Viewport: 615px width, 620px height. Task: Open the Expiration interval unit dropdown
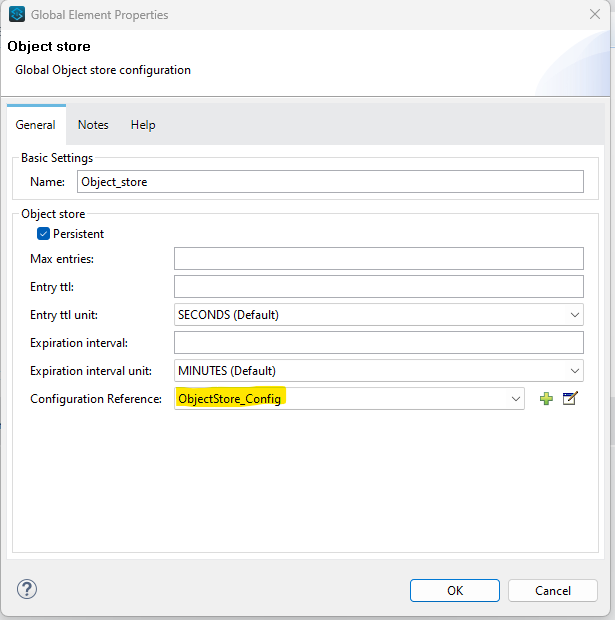tap(574, 370)
